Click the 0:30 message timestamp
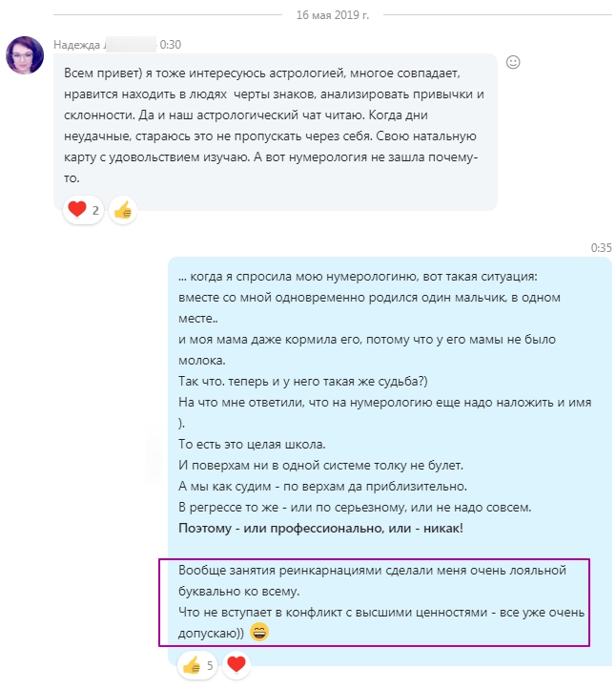Image resolution: width=616 pixels, height=689 pixels. (x=171, y=45)
